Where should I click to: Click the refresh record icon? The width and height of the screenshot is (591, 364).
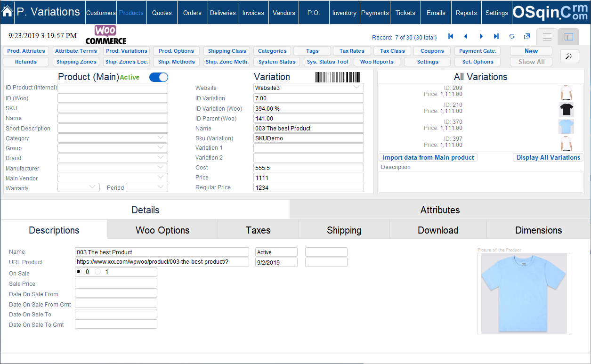point(512,36)
